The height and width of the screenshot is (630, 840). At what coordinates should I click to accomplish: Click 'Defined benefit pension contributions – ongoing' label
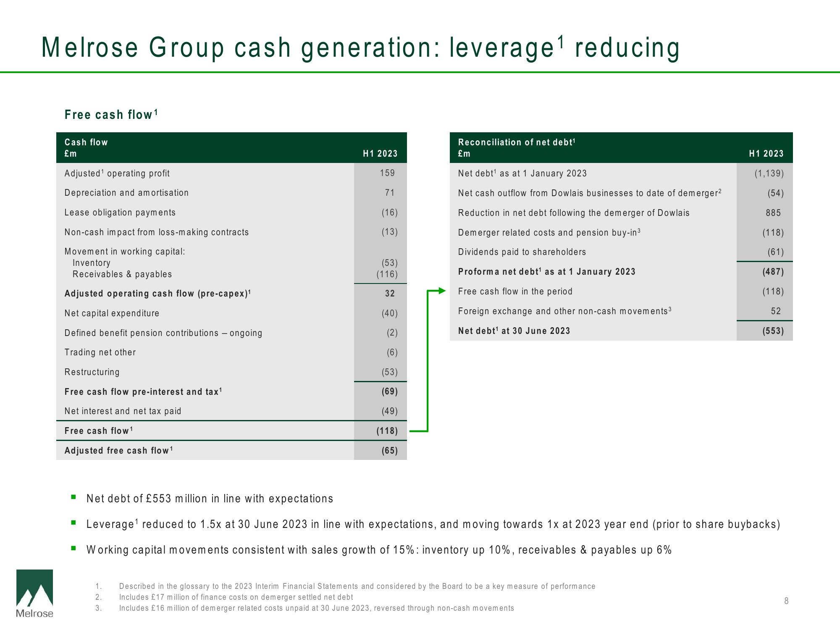(x=163, y=333)
